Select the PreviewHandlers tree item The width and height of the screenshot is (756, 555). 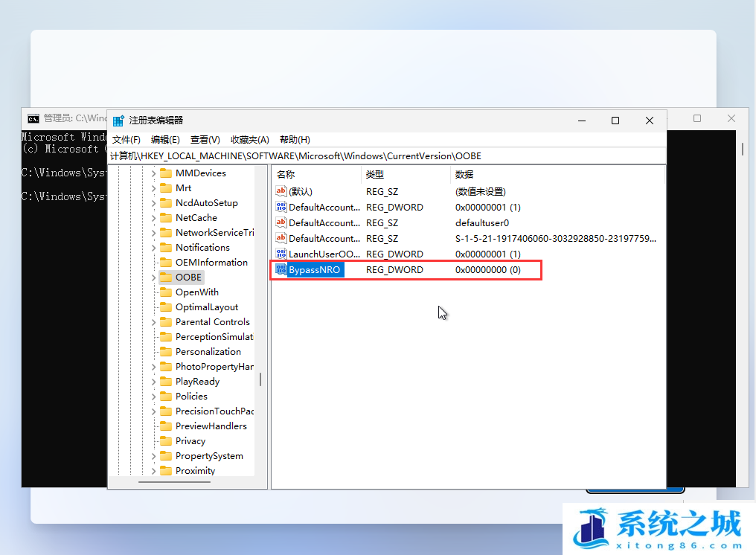click(211, 426)
